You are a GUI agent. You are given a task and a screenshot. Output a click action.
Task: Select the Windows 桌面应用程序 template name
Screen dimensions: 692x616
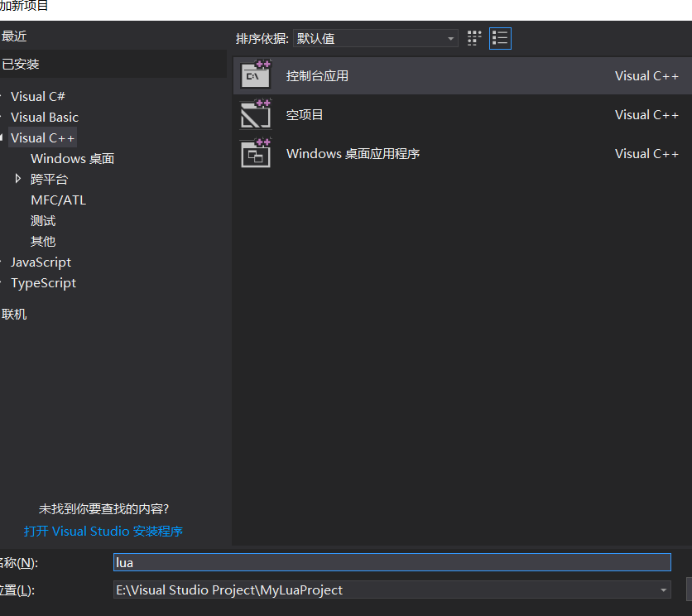(x=353, y=154)
